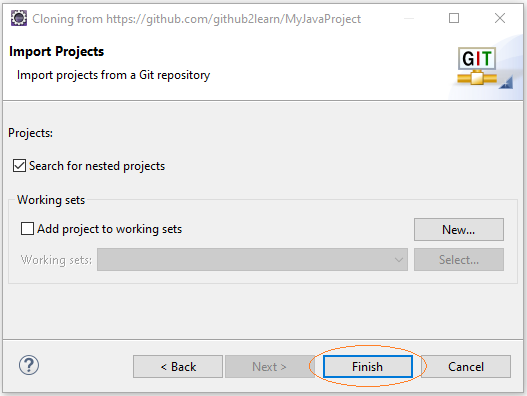The image size is (527, 396).
Task: Click Finish to import the projects
Action: [368, 367]
